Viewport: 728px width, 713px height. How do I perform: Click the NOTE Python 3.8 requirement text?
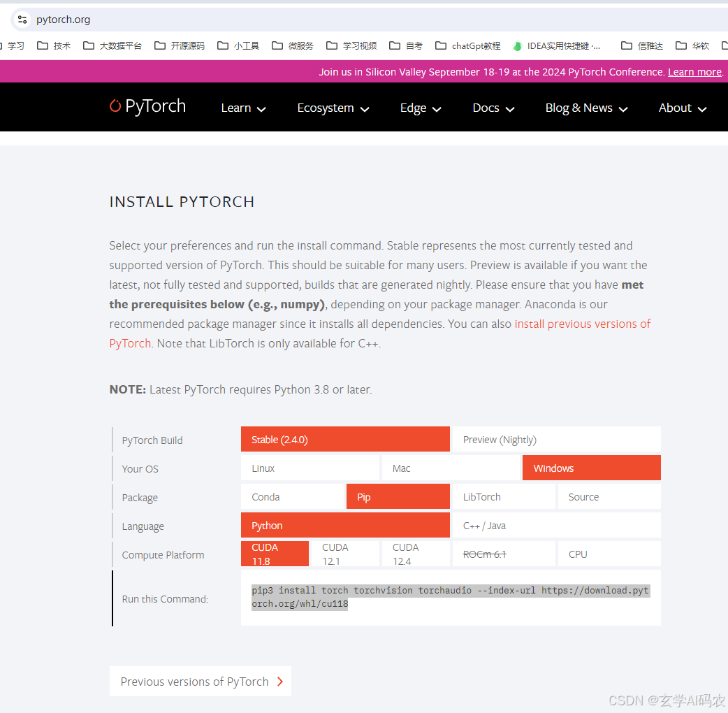[240, 389]
